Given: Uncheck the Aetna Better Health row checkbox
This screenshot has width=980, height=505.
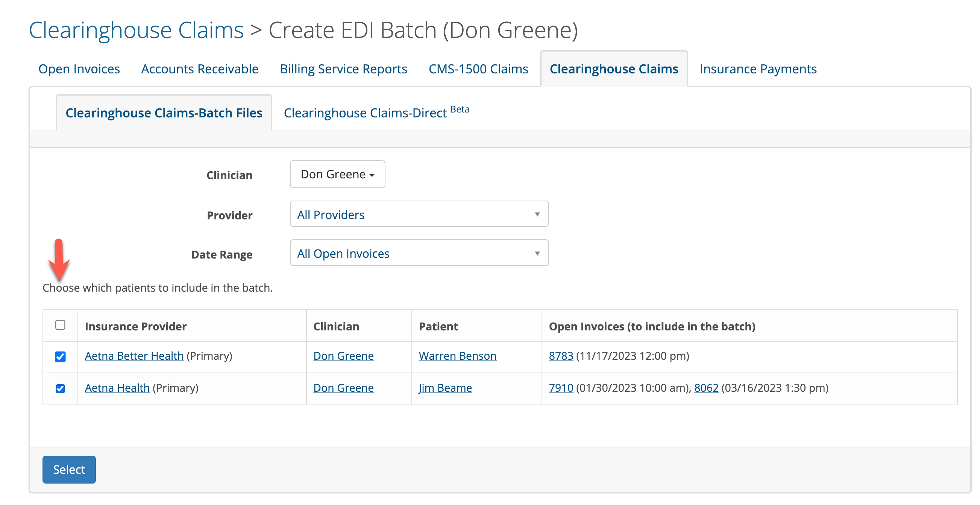Looking at the screenshot, I should pos(60,357).
